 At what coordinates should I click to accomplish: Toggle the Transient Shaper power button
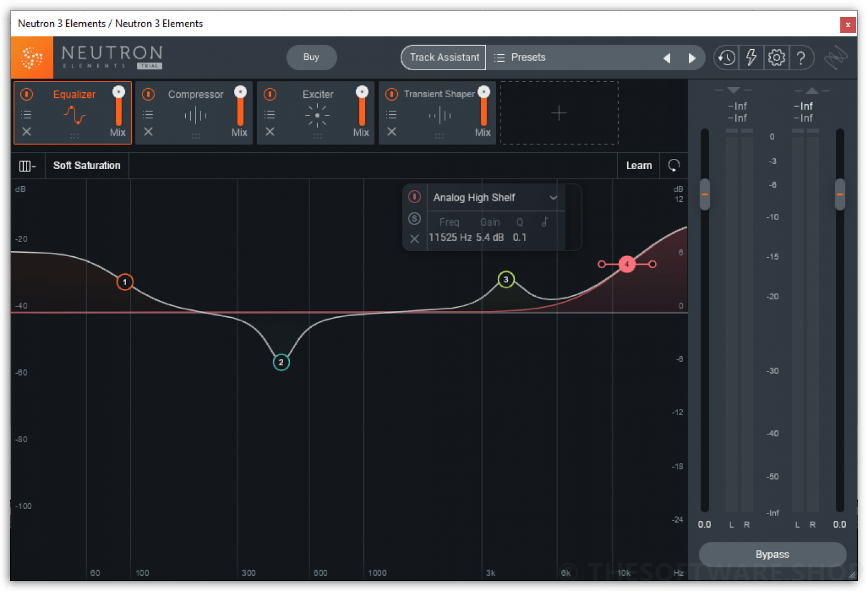392,94
